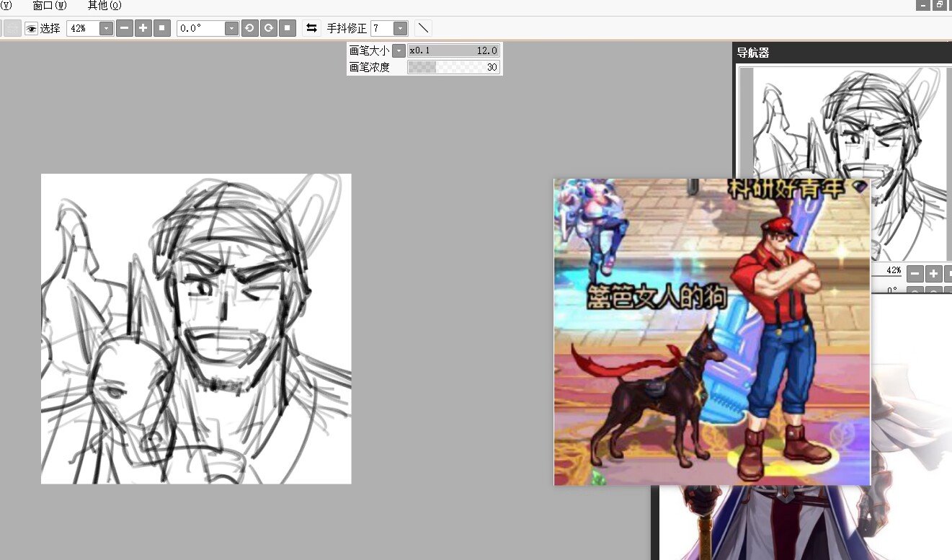
Task: Rotate canvas counterclockwise in the toolbar
Action: [249, 28]
